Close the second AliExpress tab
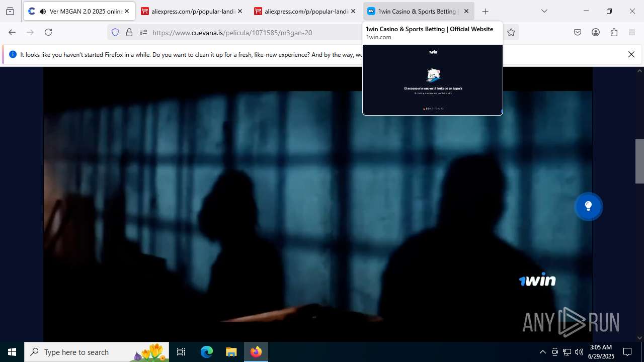Screen dimensions: 644x362 click(353, 11)
